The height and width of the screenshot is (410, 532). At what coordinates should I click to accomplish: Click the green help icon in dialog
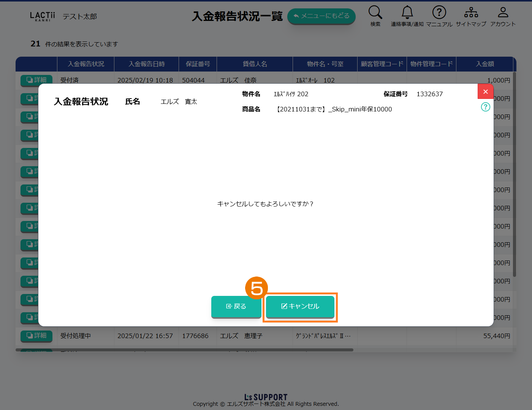pos(485,107)
